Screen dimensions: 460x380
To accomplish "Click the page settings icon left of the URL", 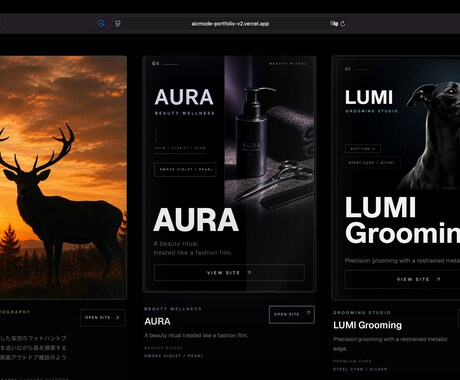I will point(117,23).
